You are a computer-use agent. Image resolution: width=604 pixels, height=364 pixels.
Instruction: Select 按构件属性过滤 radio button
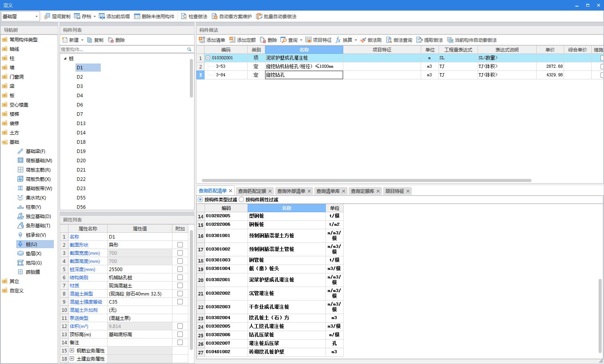(241, 199)
